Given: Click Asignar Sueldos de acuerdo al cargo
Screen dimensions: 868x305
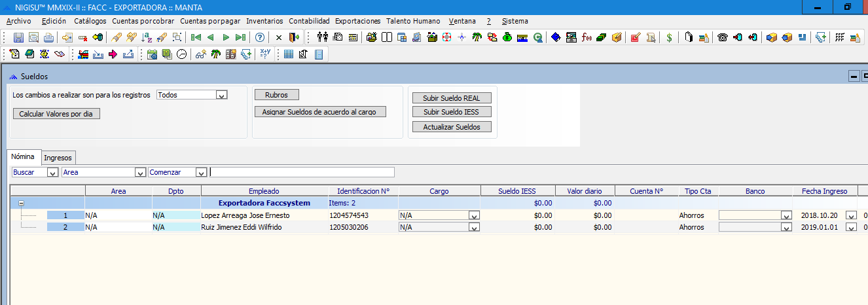Looking at the screenshot, I should coord(319,112).
